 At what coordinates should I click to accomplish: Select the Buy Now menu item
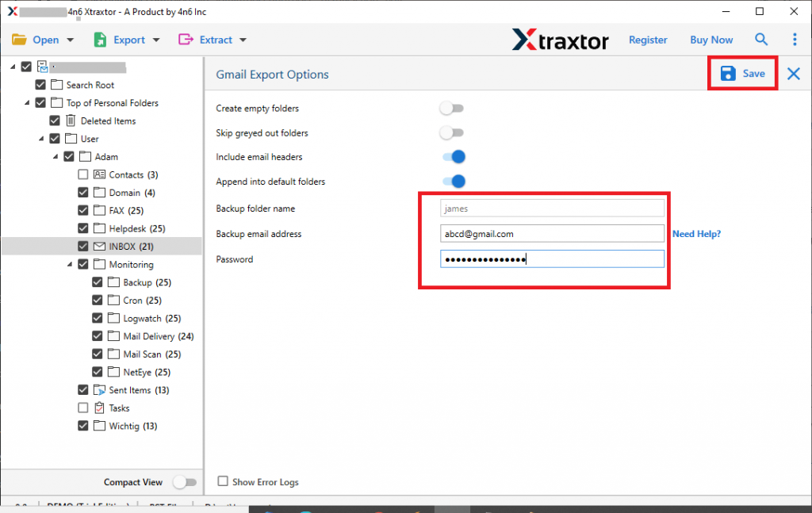point(710,39)
